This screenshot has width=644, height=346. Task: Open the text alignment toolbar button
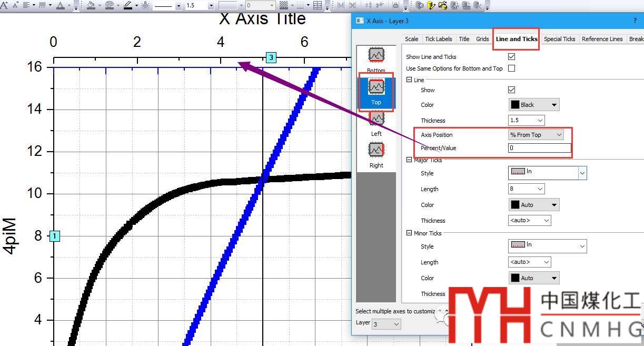click(27, 5)
